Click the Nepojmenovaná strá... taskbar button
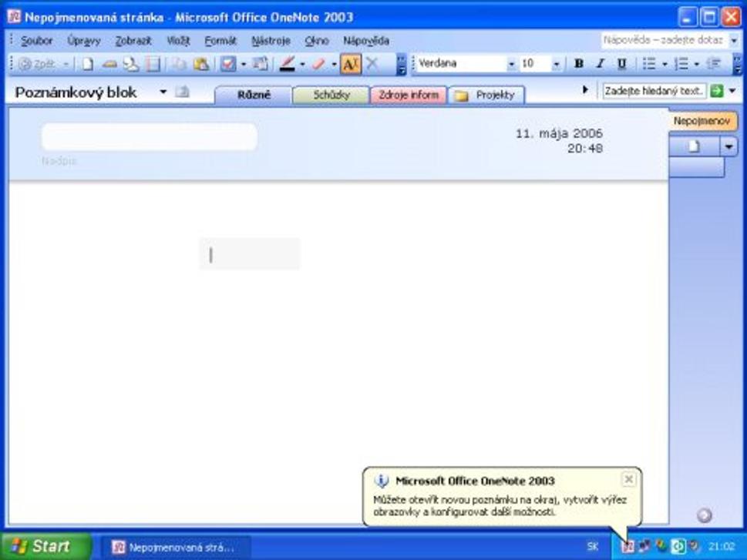This screenshot has height=560, width=747. pyautogui.click(x=175, y=547)
